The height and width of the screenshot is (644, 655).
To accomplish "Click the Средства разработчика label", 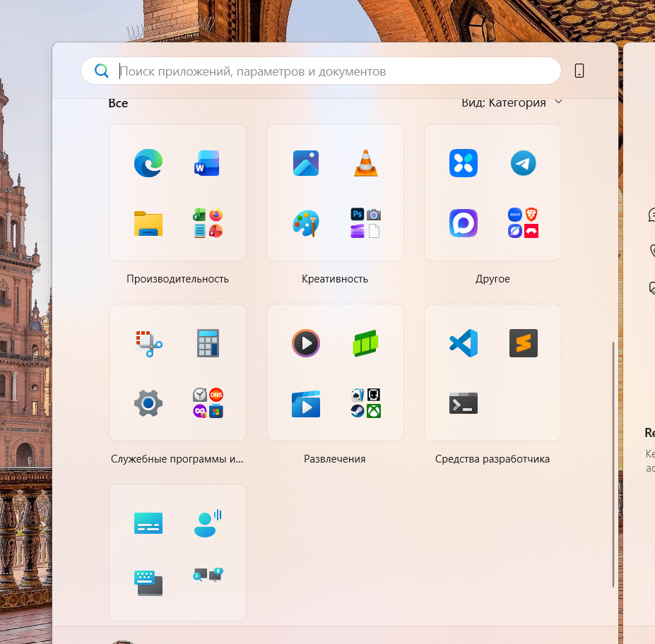I will [492, 459].
